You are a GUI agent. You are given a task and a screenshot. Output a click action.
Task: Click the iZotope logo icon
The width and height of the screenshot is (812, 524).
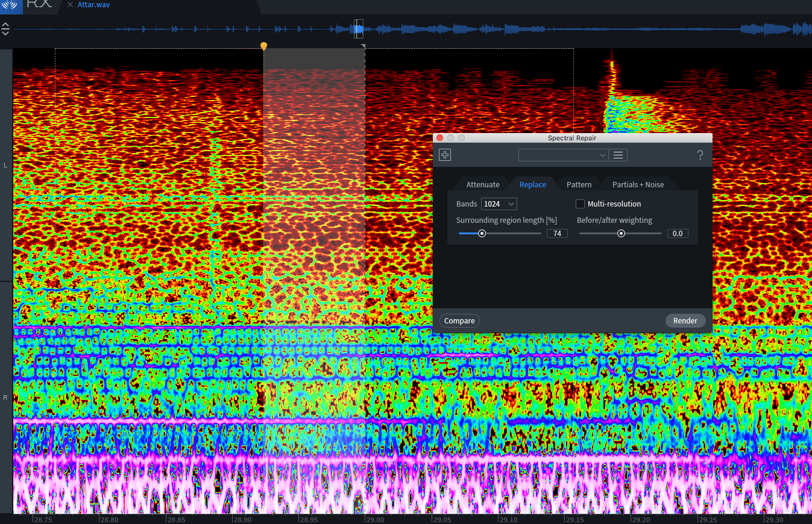tap(11, 5)
